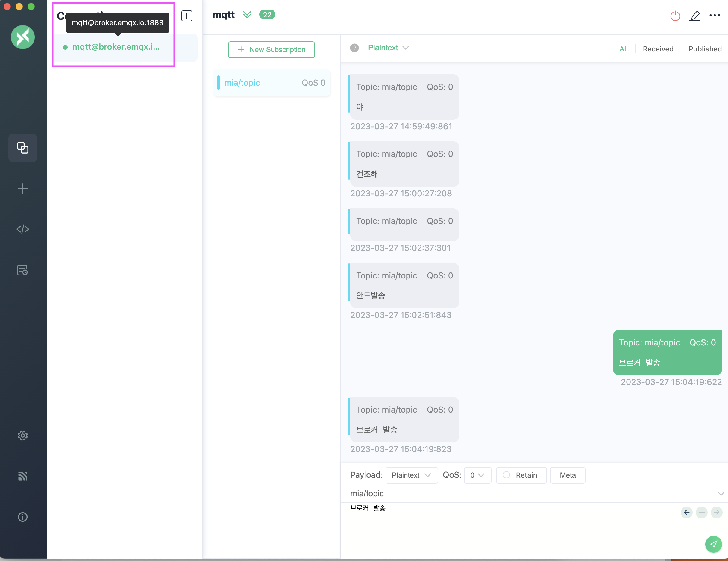Open the About info icon
This screenshot has height=561, width=728.
(23, 517)
